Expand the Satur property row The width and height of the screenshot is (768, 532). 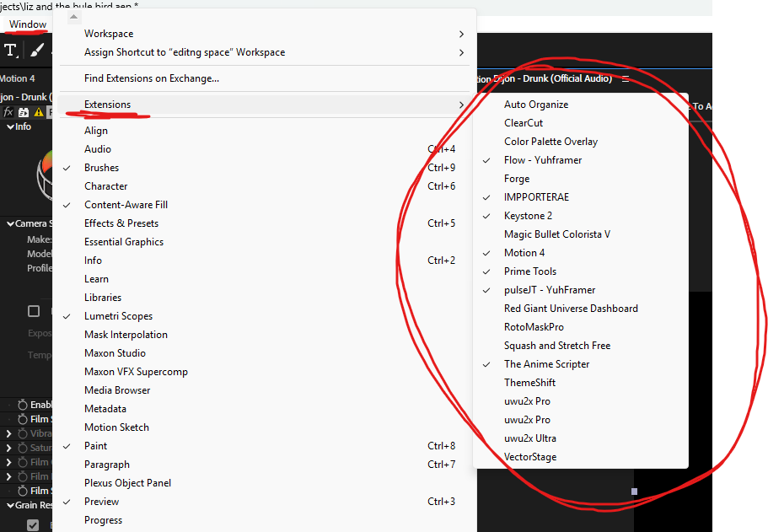[8, 448]
